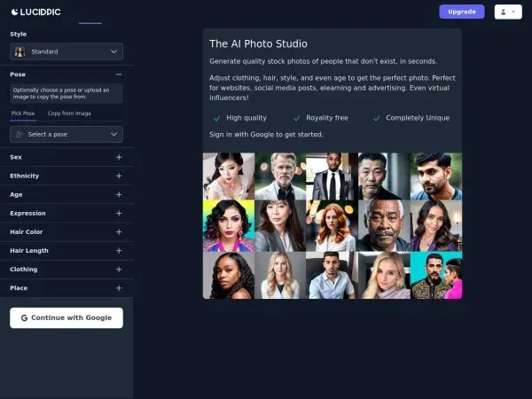The image size is (532, 399).
Task: Switch to the Pick Pose tab
Action: (x=23, y=113)
